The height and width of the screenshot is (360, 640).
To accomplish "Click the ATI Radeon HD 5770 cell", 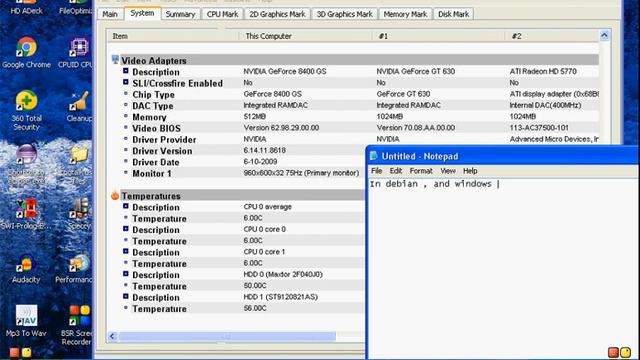I will [x=543, y=71].
